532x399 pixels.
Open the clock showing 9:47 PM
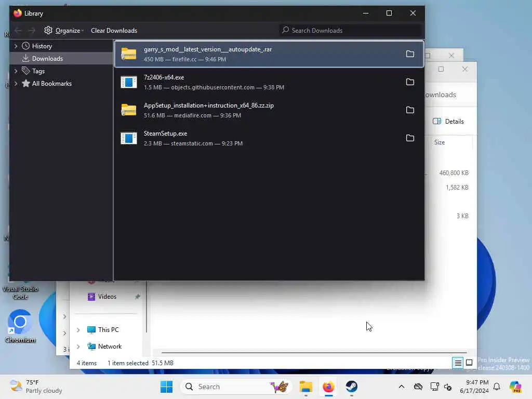pos(474,387)
